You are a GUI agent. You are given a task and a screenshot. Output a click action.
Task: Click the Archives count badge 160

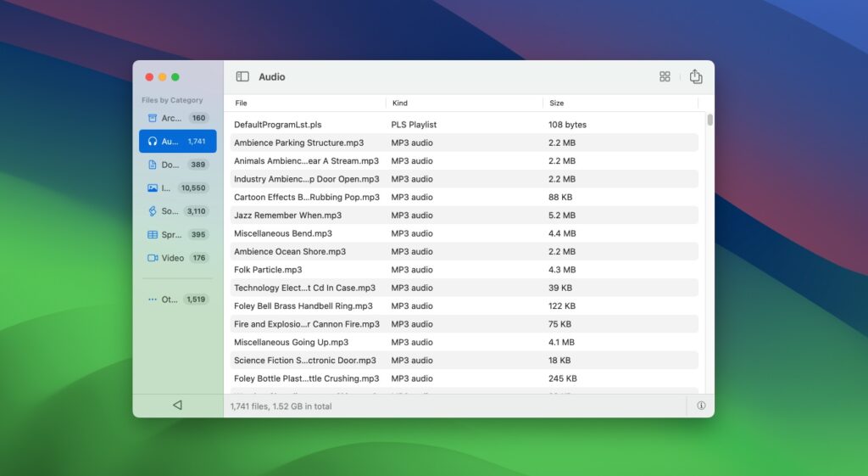click(x=198, y=118)
